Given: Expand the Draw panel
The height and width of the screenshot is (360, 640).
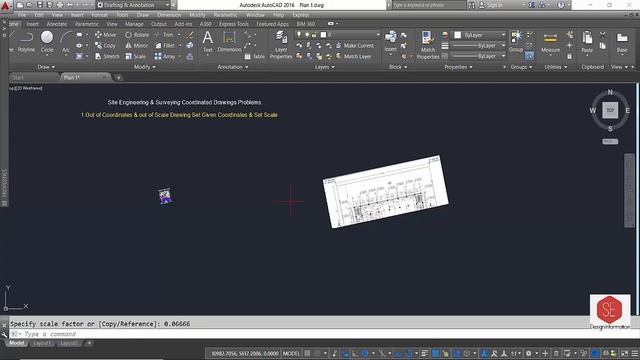Looking at the screenshot, I should (x=46, y=67).
